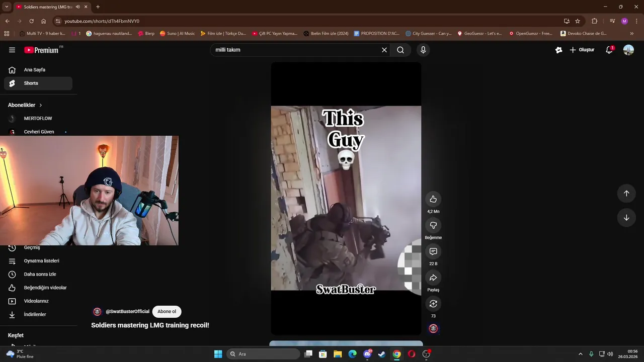Open Beğendiğim videolar list
The height and width of the screenshot is (362, 644).
[38, 288]
